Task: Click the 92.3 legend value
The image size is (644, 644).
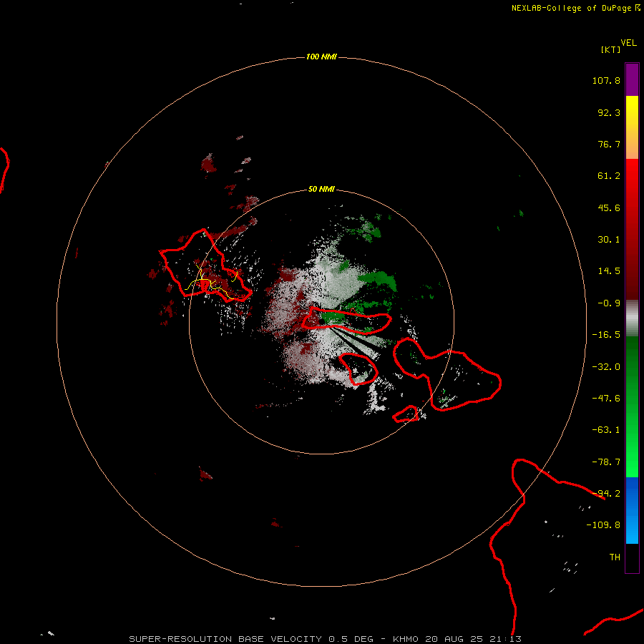Action: click(609, 112)
